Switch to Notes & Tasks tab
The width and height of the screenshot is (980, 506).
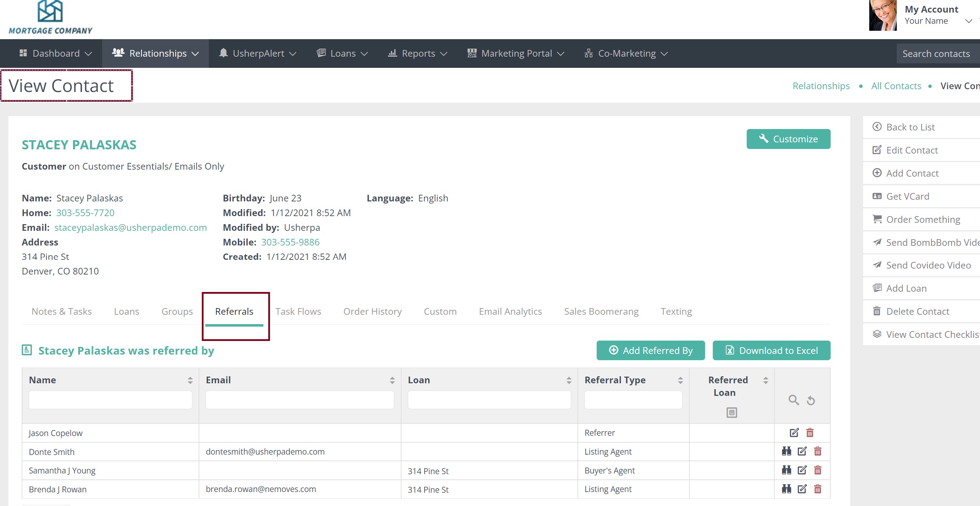point(62,311)
